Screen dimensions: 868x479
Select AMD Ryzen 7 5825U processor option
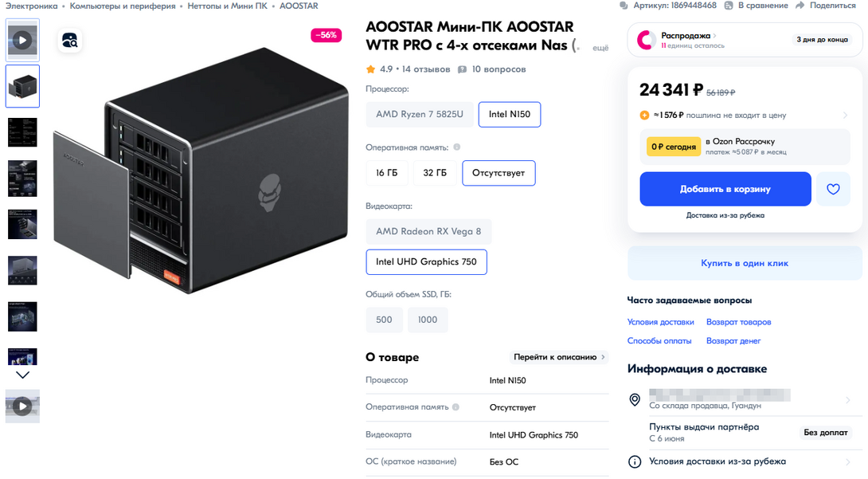[419, 115]
